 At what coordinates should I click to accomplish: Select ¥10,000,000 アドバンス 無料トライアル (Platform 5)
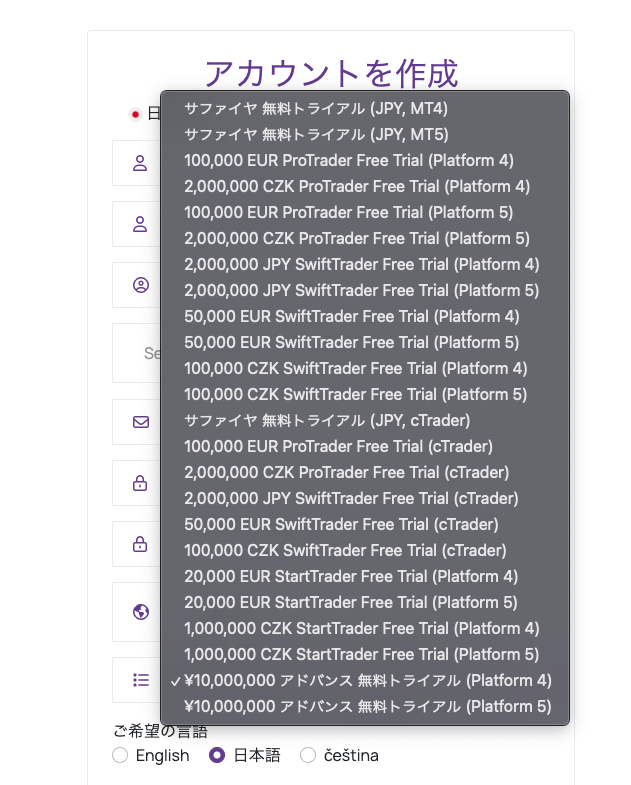point(365,706)
